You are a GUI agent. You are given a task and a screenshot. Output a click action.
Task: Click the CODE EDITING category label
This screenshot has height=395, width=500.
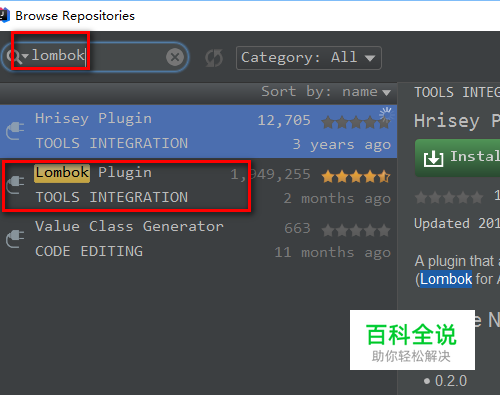[x=89, y=251]
